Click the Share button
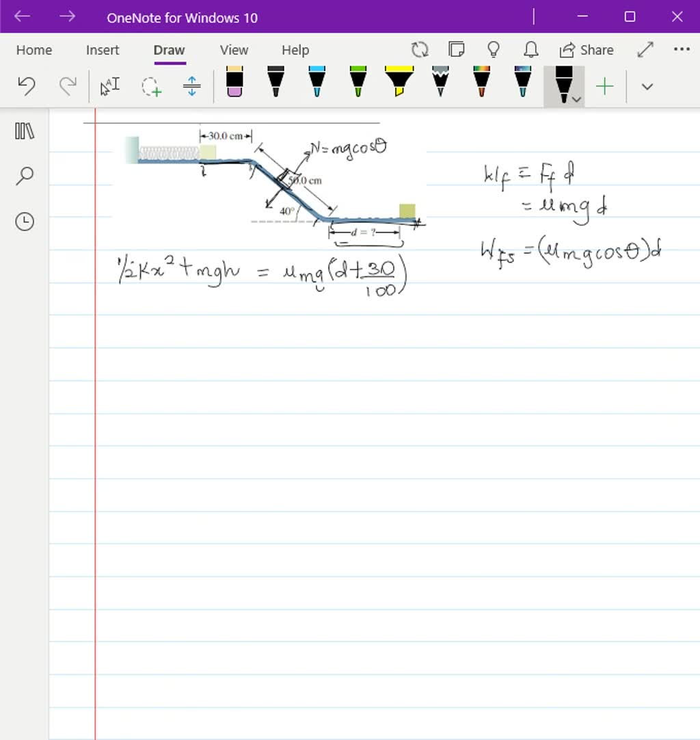Screen dimensions: 700x740 pos(587,50)
